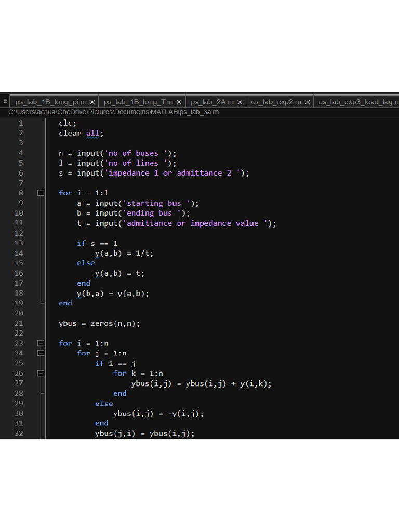Click the 'impedance 1 or admittance 2 ' string
Screen dimensions: 399x532
[x=172, y=173]
